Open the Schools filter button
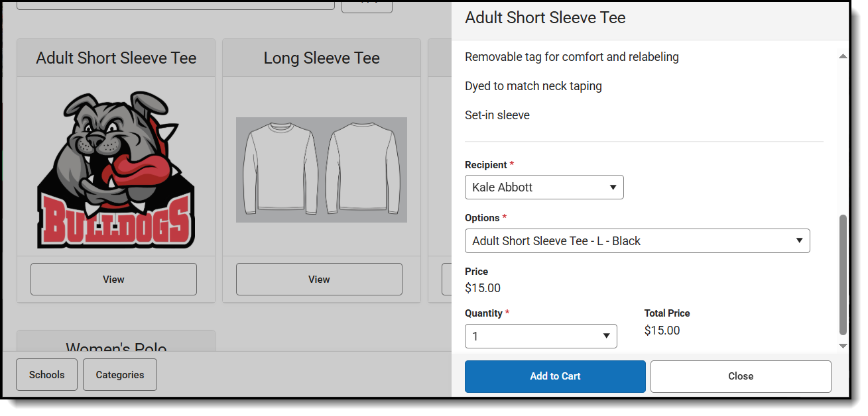Image resolution: width=868 pixels, height=416 pixels. pos(47,375)
